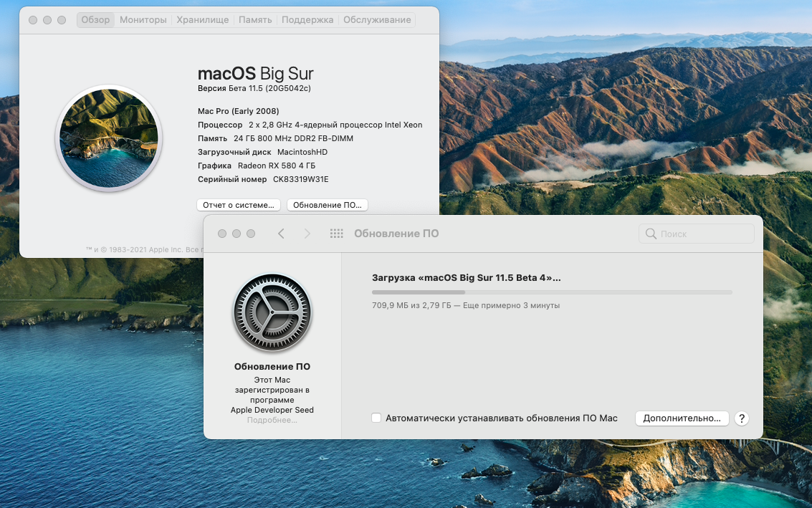The image size is (812, 508).
Task: Show all preferences grid icon
Action: [x=337, y=234]
